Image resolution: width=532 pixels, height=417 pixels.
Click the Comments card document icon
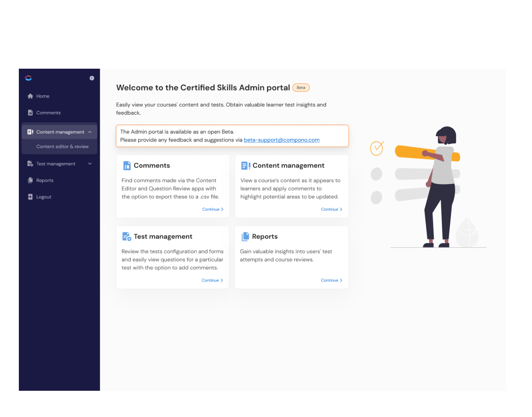[x=127, y=165]
